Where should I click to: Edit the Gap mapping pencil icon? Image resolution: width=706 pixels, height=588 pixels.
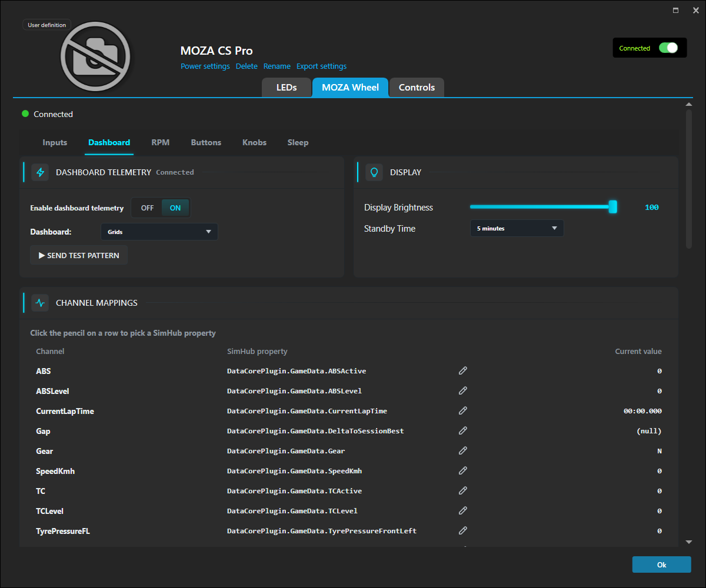tap(463, 431)
